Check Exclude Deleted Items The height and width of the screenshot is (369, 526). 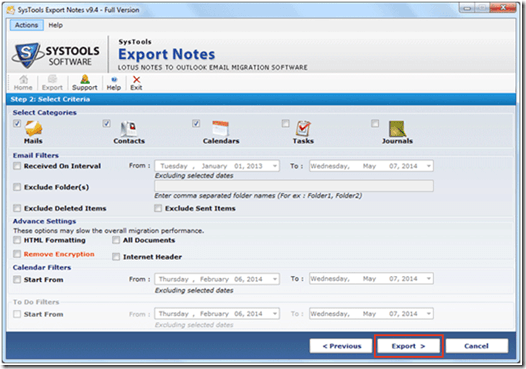(x=17, y=208)
